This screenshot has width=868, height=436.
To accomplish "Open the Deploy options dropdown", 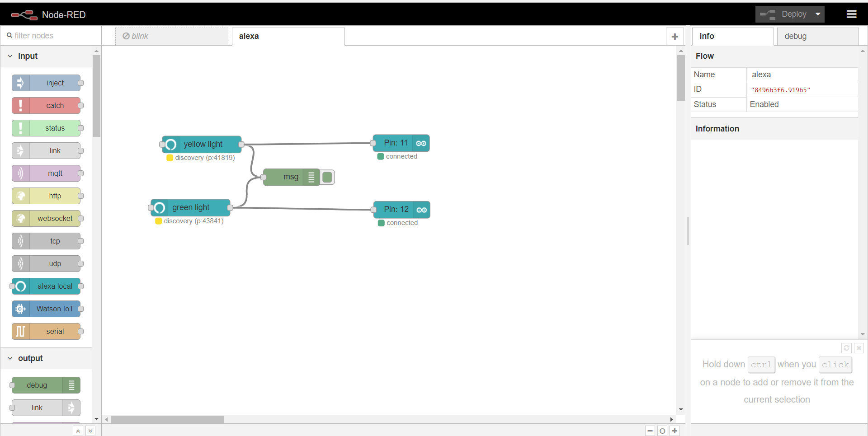I will (x=818, y=14).
